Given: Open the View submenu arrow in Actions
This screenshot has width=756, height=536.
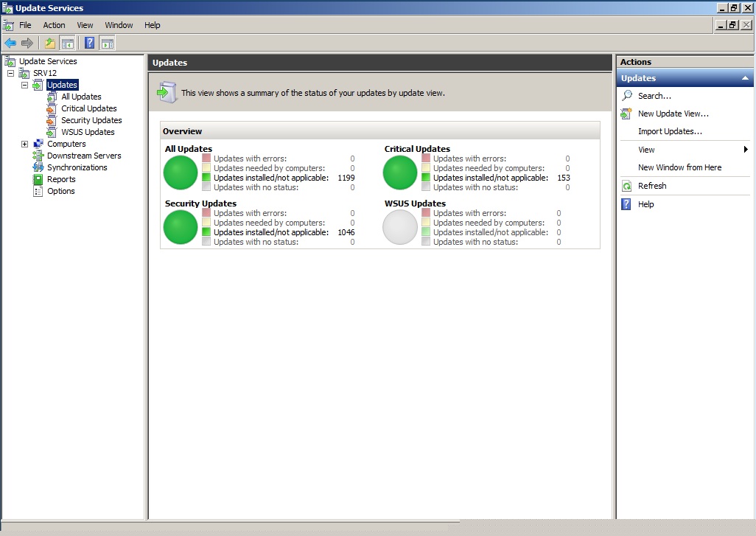Looking at the screenshot, I should [746, 150].
